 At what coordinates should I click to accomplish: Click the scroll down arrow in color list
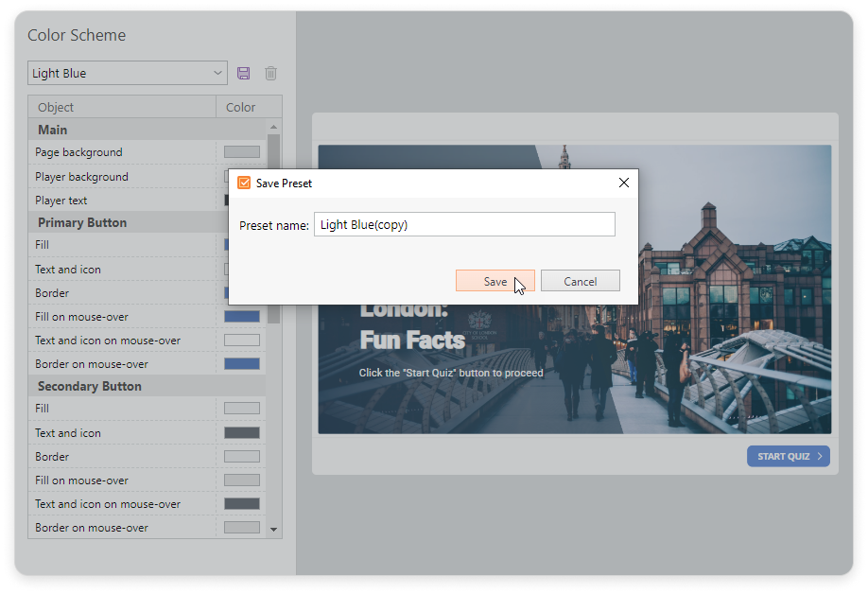pyautogui.click(x=274, y=530)
